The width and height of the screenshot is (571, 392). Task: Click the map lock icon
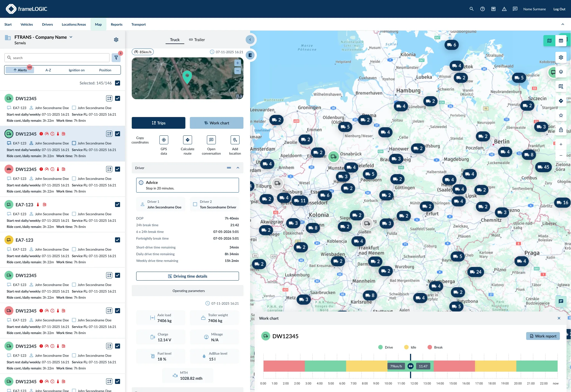tap(561, 130)
